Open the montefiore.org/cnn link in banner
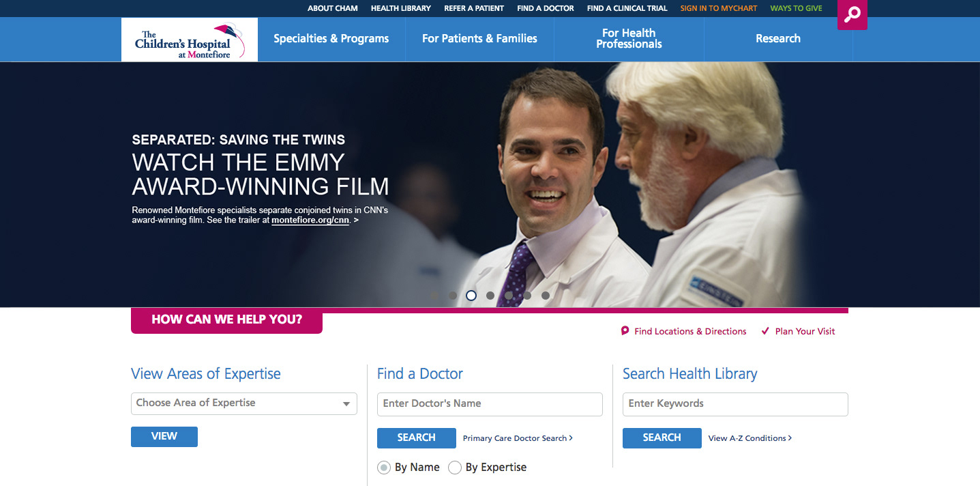This screenshot has width=980, height=486. tap(310, 221)
